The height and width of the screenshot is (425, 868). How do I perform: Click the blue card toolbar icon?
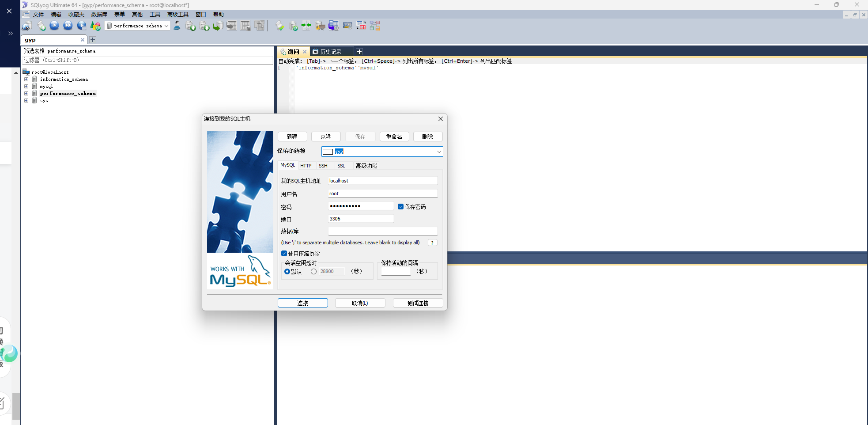point(347,26)
